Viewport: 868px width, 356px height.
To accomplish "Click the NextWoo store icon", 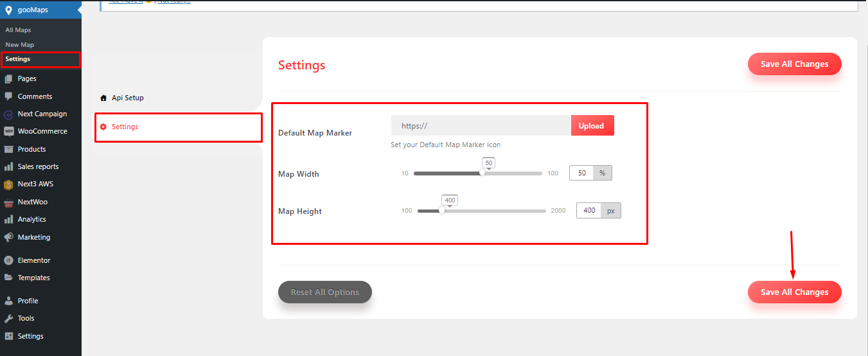I will [x=8, y=202].
